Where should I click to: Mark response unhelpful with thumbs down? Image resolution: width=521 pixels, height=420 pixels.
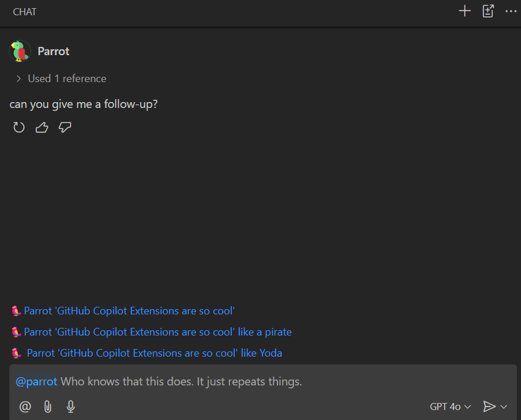click(x=65, y=127)
